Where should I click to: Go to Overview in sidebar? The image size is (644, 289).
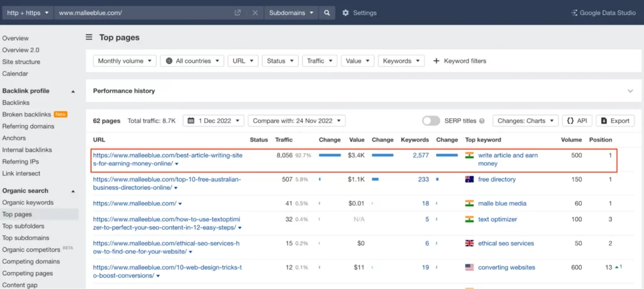[16, 38]
